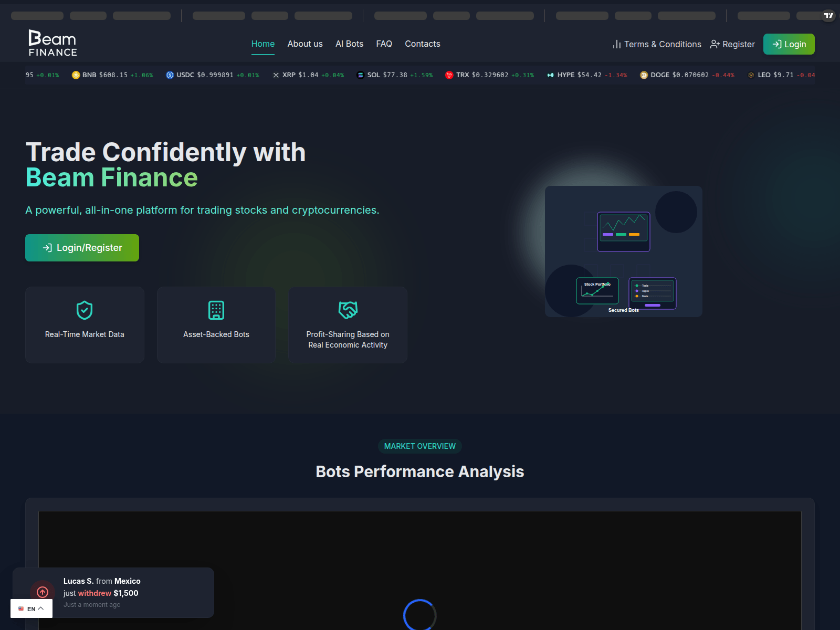840x630 pixels.
Task: Click the user-plus icon beside Register
Action: point(715,44)
